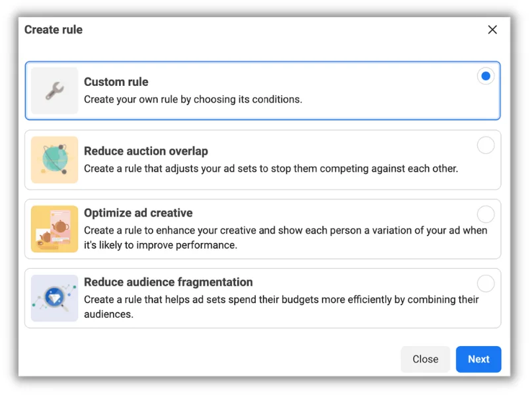
Task: Choose the Optimize ad creative radio button
Action: (x=486, y=214)
